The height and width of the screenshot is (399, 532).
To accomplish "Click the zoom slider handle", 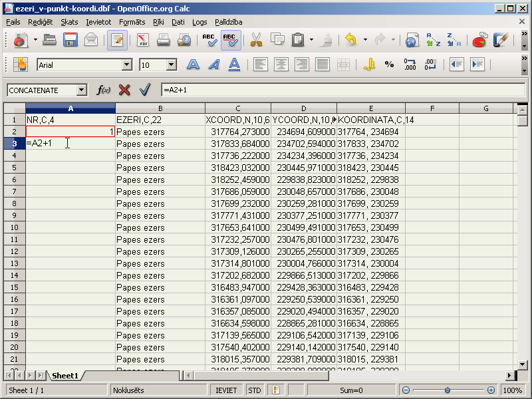I will (448, 390).
